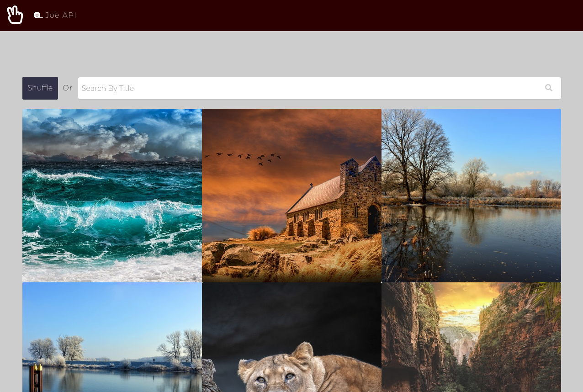Open the lioness photo
The width and height of the screenshot is (583, 392).
(x=291, y=337)
